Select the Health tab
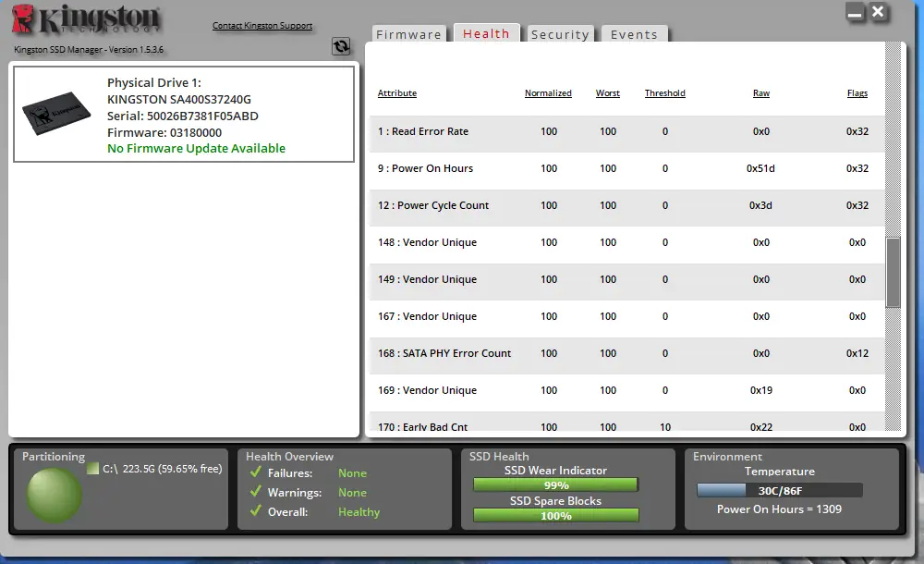The height and width of the screenshot is (564, 924). 486,33
